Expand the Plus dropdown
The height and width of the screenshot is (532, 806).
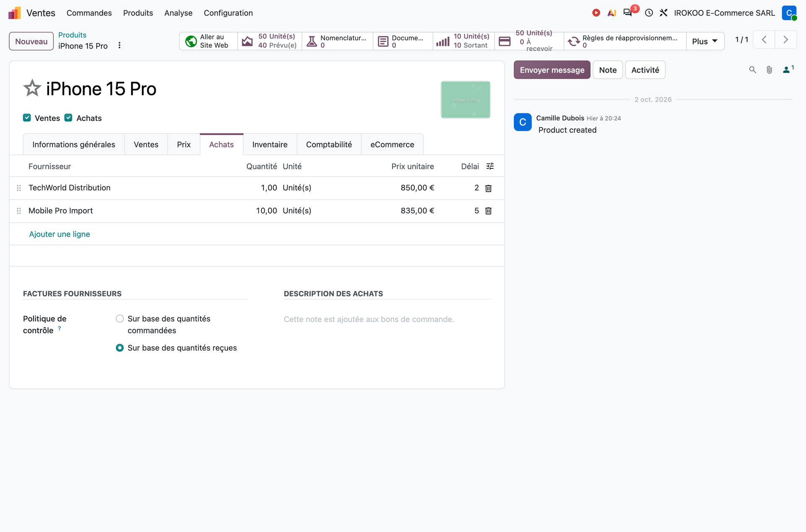tap(705, 41)
